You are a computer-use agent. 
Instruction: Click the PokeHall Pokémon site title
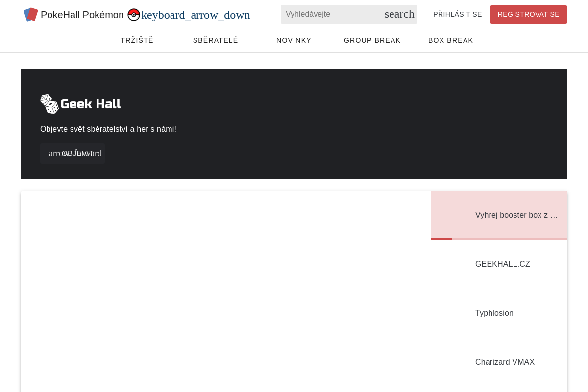(82, 15)
